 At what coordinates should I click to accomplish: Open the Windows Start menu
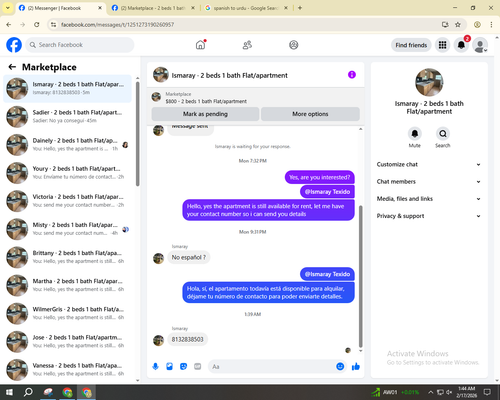(9, 392)
